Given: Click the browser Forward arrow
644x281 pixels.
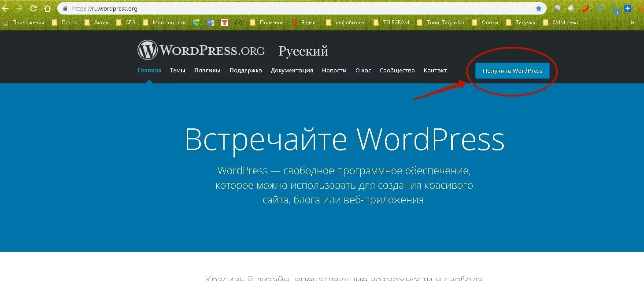Looking at the screenshot, I should point(19,8).
